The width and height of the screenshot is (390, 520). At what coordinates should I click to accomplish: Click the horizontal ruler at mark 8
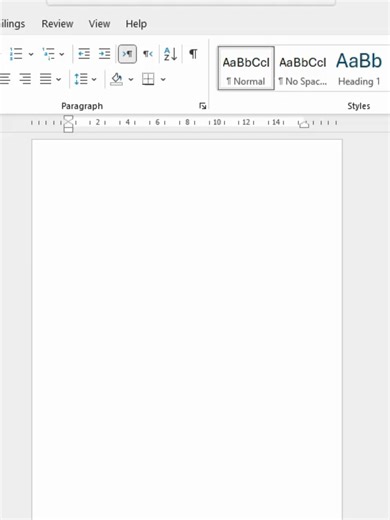coord(187,122)
